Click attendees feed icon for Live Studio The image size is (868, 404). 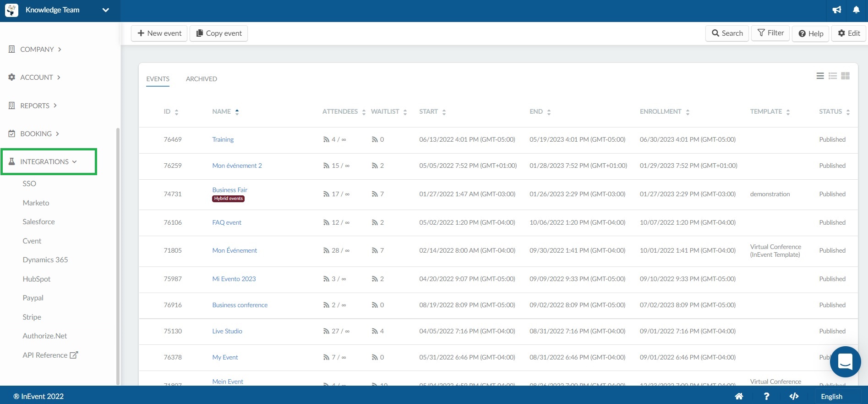pyautogui.click(x=326, y=331)
